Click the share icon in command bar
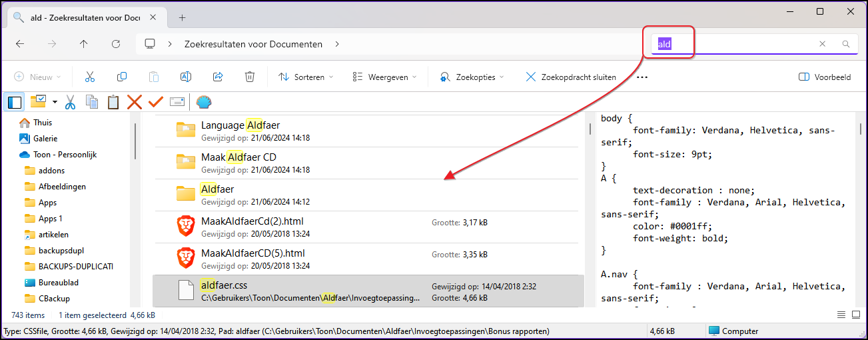Image resolution: width=868 pixels, height=340 pixels. click(218, 77)
